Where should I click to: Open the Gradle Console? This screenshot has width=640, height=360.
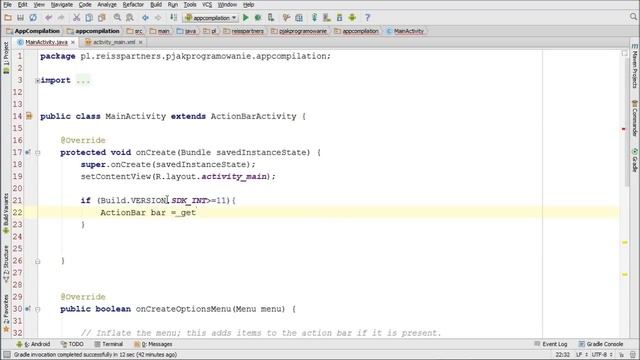[600, 344]
